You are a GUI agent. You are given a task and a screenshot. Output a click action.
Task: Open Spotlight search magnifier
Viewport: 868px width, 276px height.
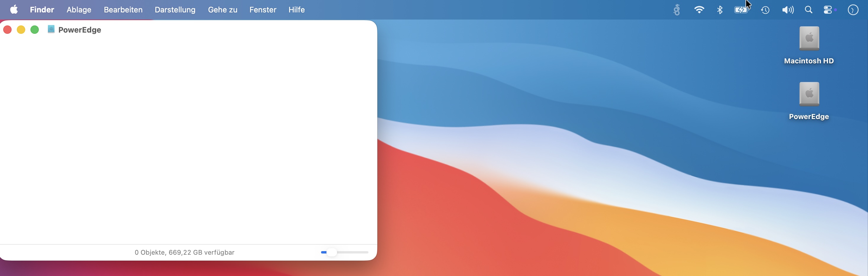809,10
